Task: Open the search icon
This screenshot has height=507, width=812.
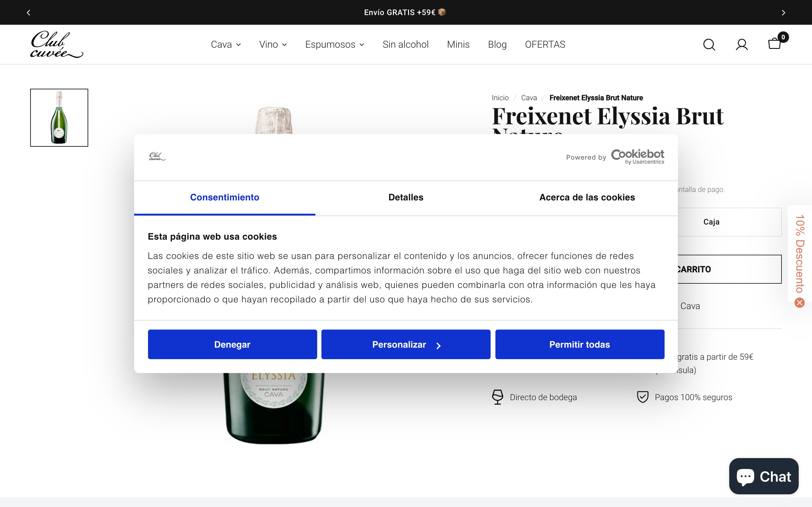Action: [x=708, y=44]
